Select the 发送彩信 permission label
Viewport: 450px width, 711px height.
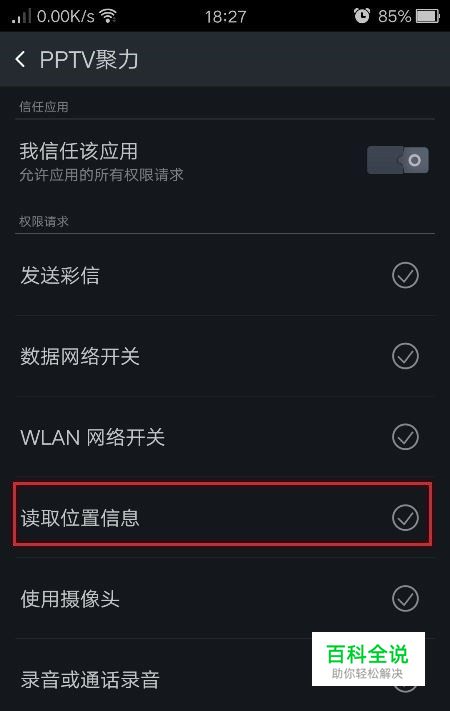[60, 275]
